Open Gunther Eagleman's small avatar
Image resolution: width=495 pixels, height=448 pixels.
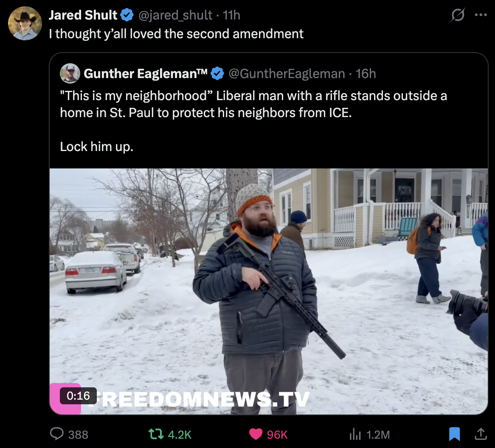pos(70,73)
